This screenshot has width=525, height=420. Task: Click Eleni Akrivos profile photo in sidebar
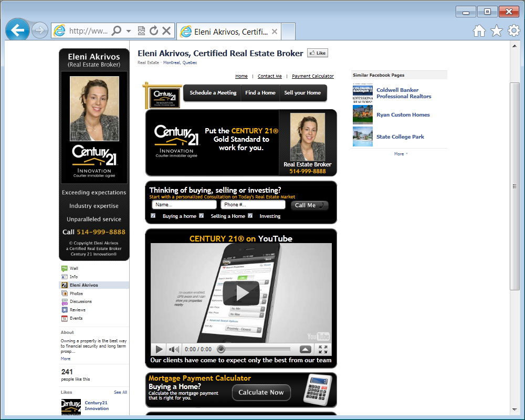click(x=94, y=109)
